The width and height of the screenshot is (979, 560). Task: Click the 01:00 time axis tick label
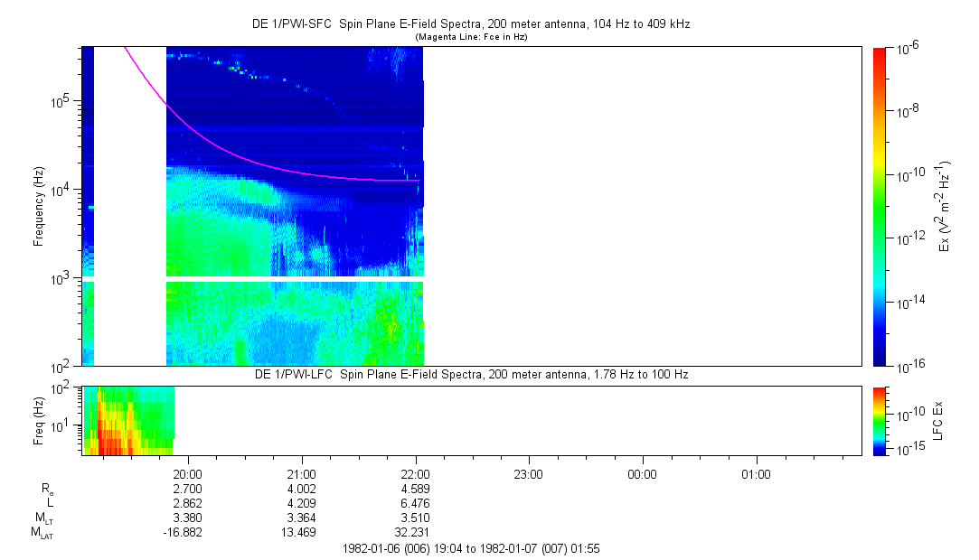(x=756, y=473)
